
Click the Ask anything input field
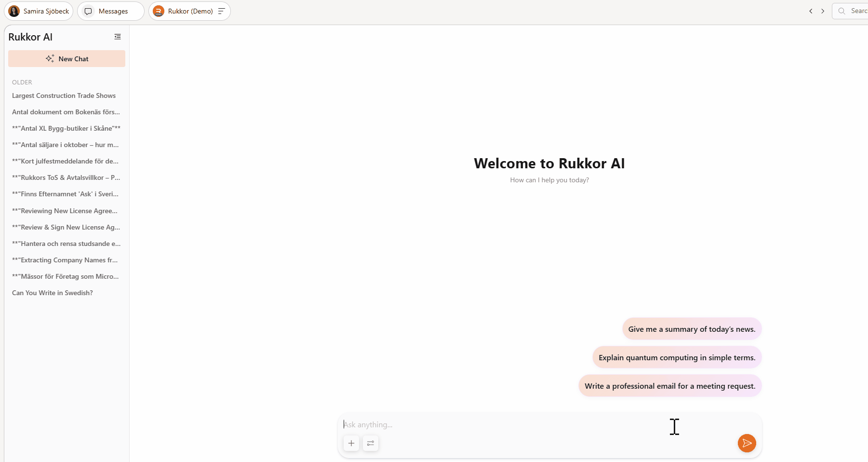coord(549,424)
